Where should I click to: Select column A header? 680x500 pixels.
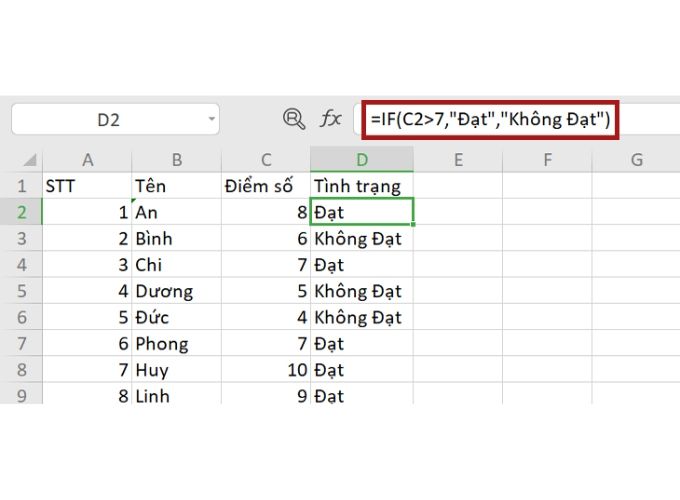point(88,159)
